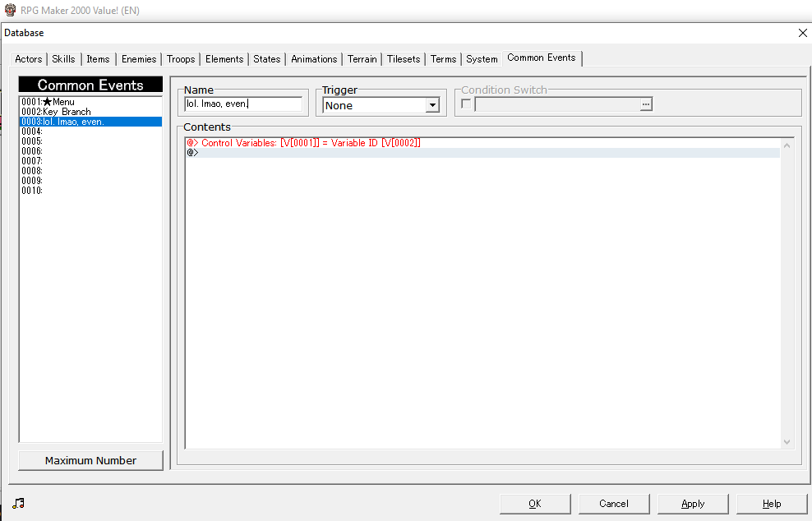Select the Troops tab

pos(181,59)
